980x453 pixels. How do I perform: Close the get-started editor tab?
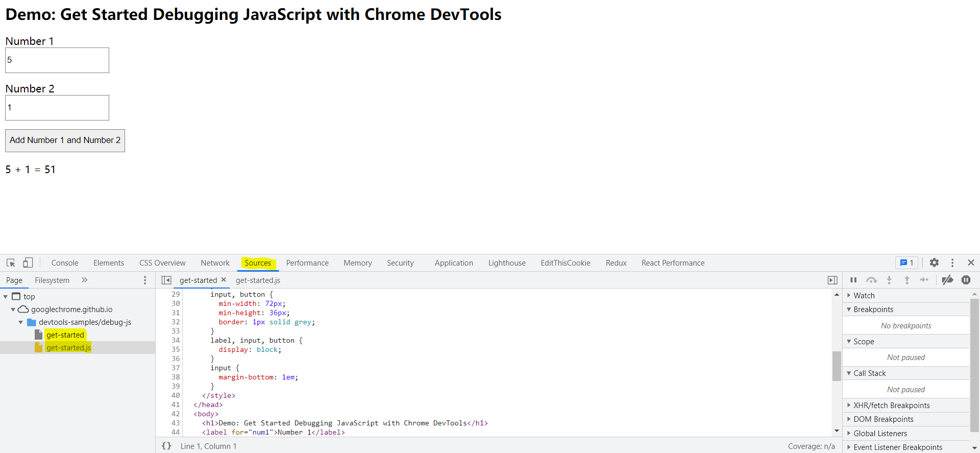point(224,280)
